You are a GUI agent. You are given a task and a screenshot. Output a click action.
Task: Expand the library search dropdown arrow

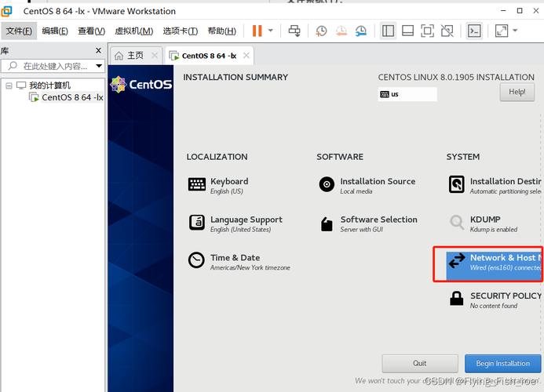coord(99,67)
